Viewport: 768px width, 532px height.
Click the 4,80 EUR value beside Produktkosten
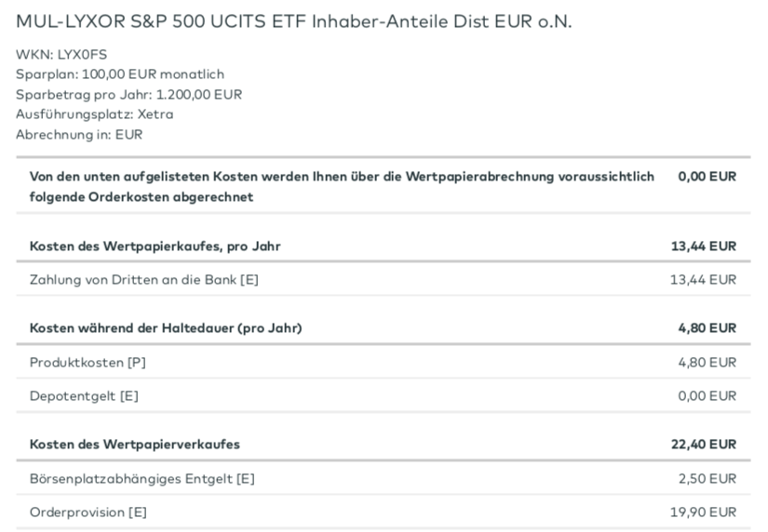(x=707, y=362)
